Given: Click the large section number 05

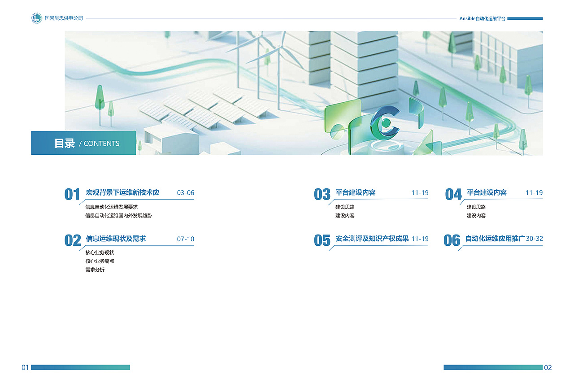Looking at the screenshot, I should click(322, 240).
